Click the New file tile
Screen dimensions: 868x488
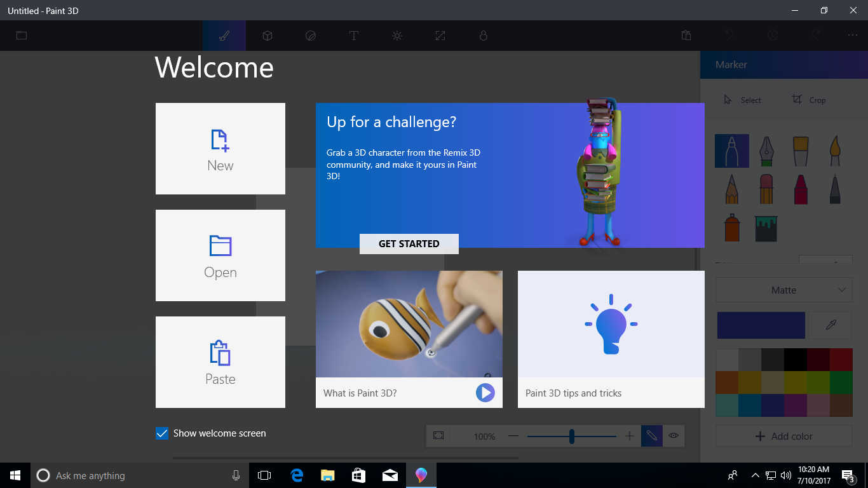point(220,149)
